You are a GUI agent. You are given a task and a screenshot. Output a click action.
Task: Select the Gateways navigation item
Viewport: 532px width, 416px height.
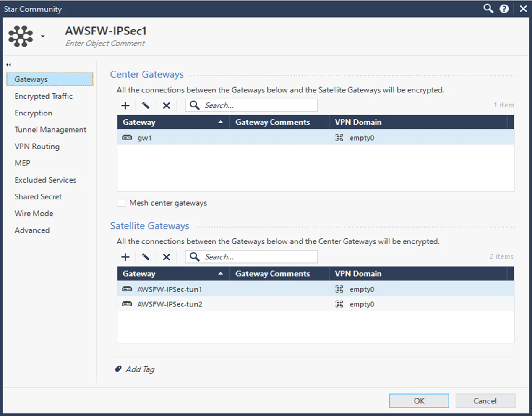[x=50, y=79]
